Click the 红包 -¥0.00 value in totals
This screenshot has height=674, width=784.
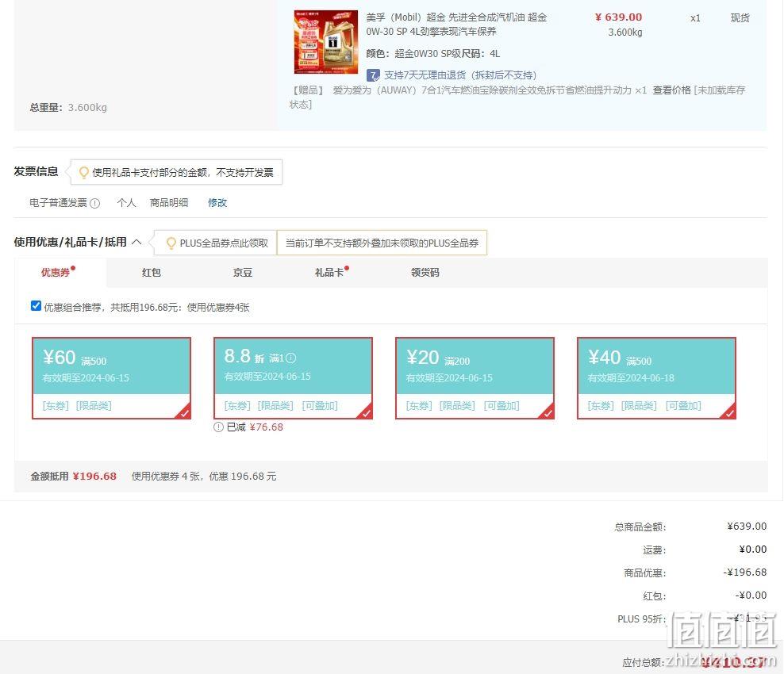click(751, 595)
